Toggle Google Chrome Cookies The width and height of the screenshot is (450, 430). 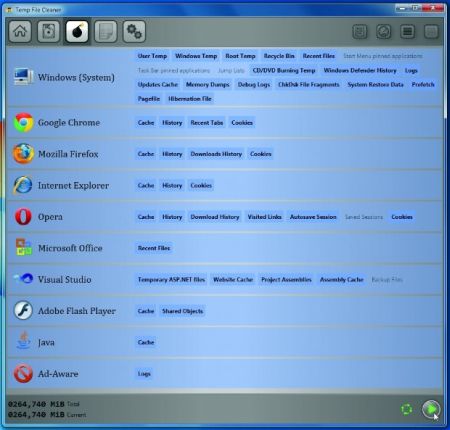click(242, 123)
